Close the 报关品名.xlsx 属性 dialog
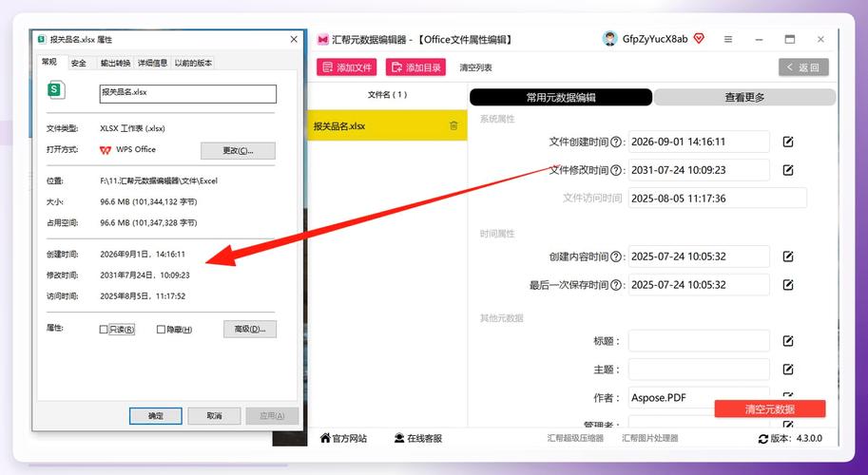868x475 pixels. (x=294, y=39)
